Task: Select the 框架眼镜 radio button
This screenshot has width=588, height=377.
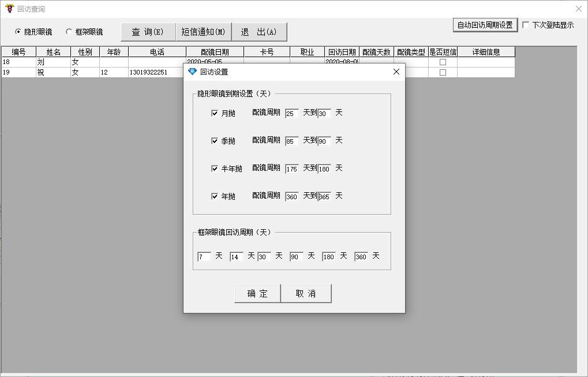Action: click(x=69, y=32)
